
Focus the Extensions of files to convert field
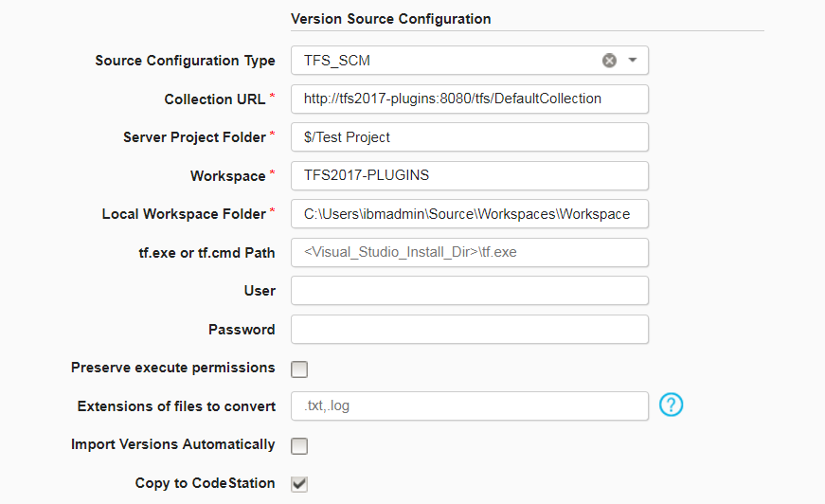[469, 405]
